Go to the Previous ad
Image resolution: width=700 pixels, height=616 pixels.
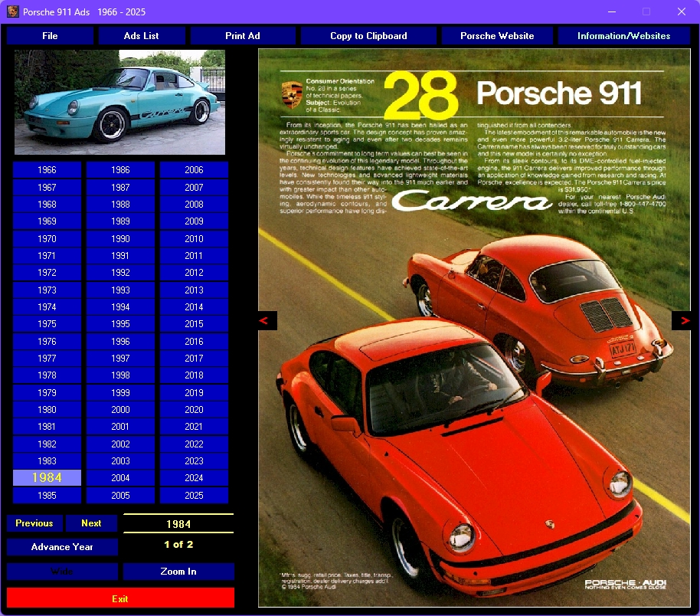point(34,523)
